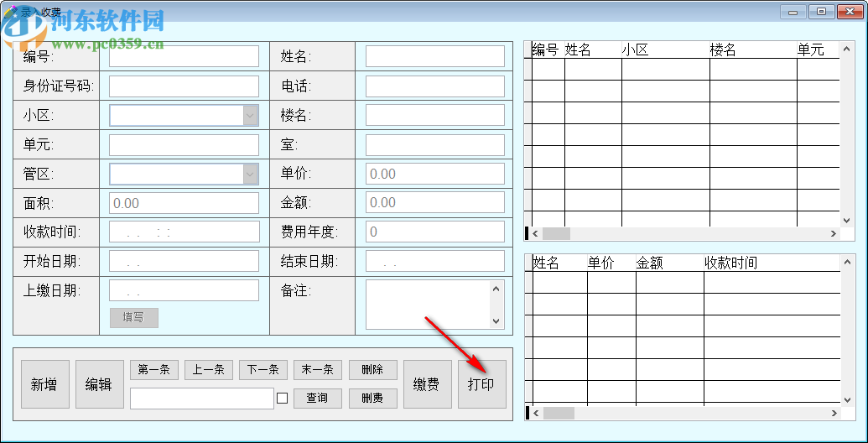Click upper grid 编号 column header
The width and height of the screenshot is (868, 443).
[548, 50]
